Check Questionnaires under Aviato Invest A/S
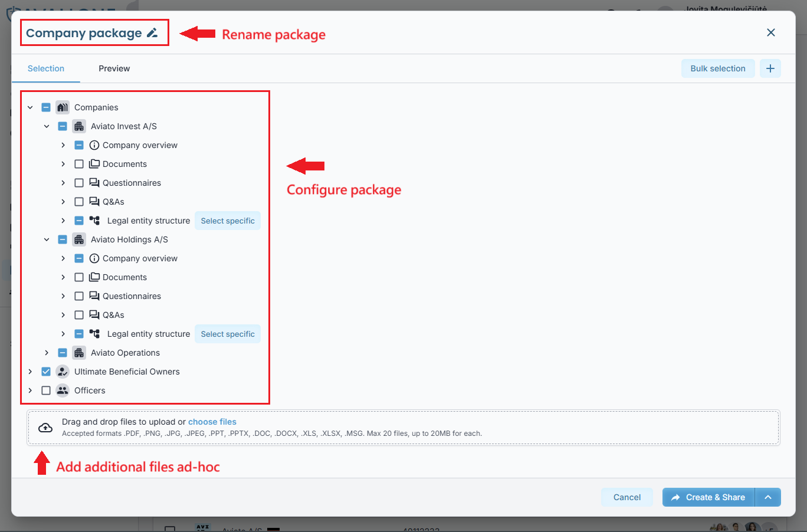 pos(79,183)
